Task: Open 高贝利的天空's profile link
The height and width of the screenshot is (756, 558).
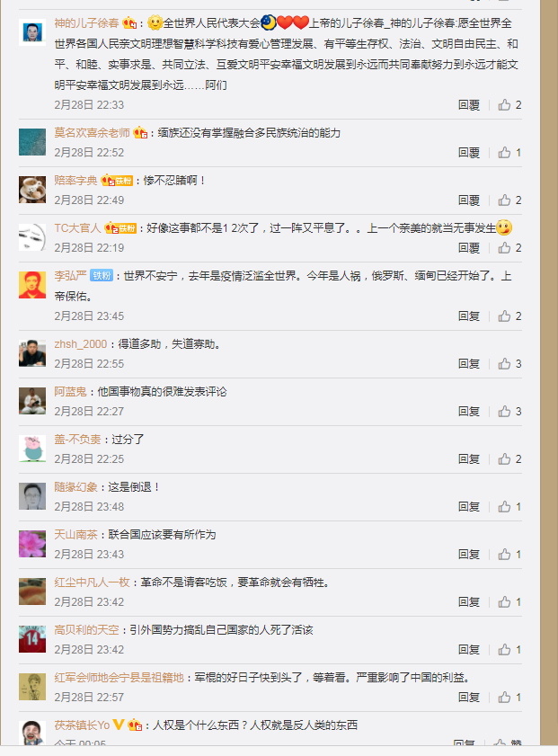Action: point(86,629)
